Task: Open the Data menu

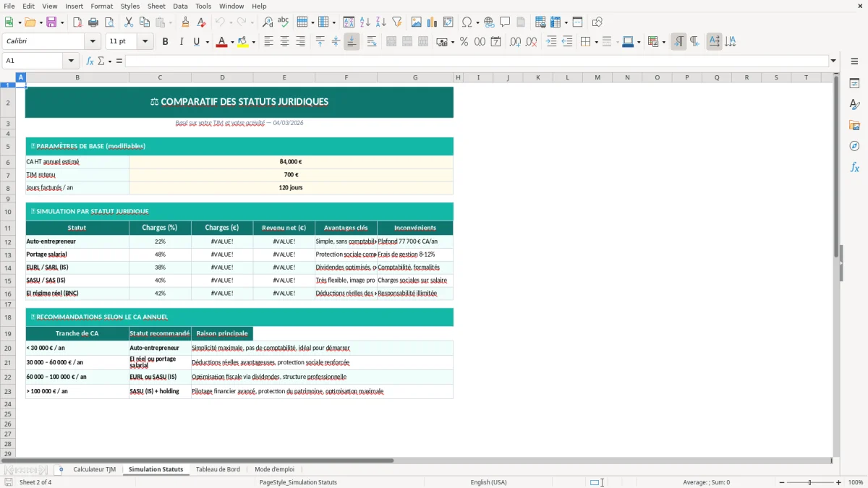Action: [180, 6]
